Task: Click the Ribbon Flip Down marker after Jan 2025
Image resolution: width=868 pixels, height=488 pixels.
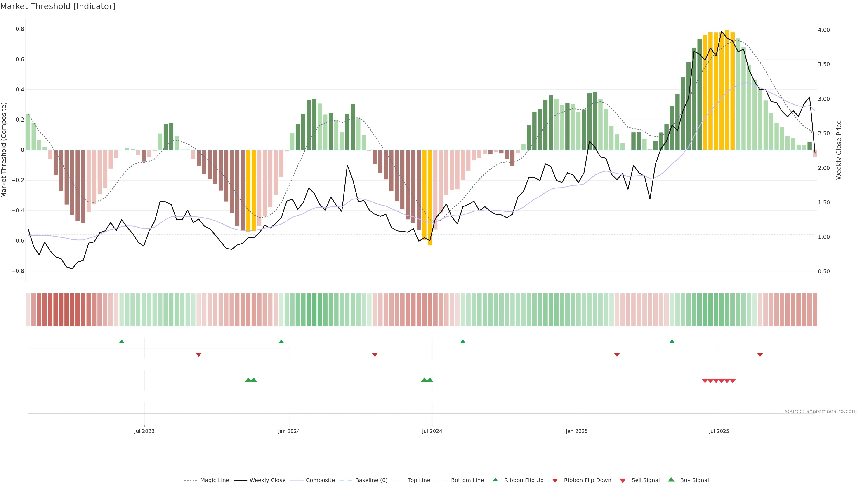Action: click(x=617, y=355)
